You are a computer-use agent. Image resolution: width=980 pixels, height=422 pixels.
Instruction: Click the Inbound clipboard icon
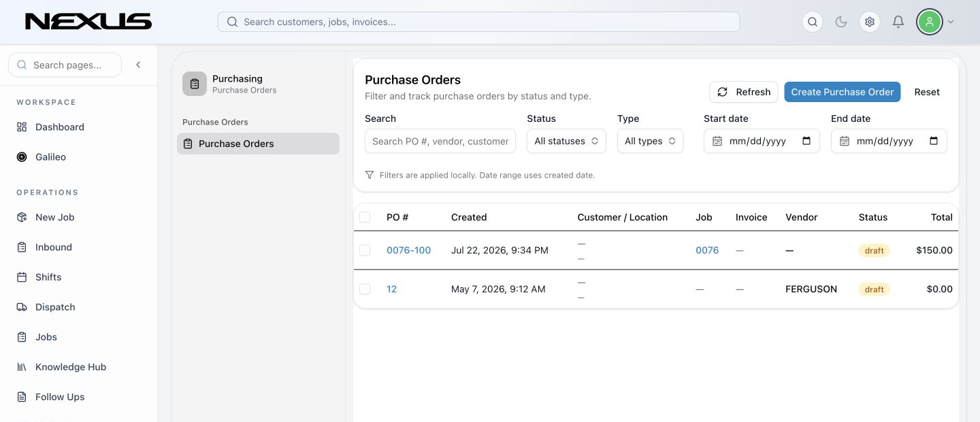22,247
